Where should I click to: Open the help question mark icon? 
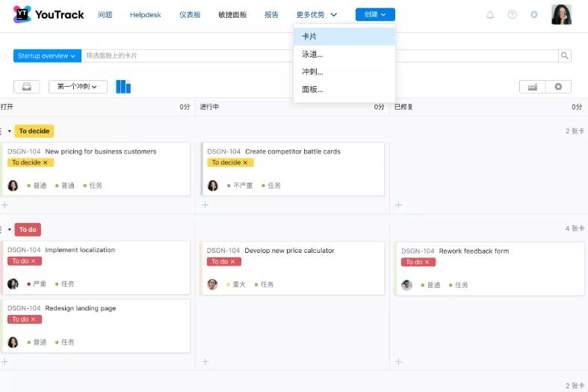point(512,15)
